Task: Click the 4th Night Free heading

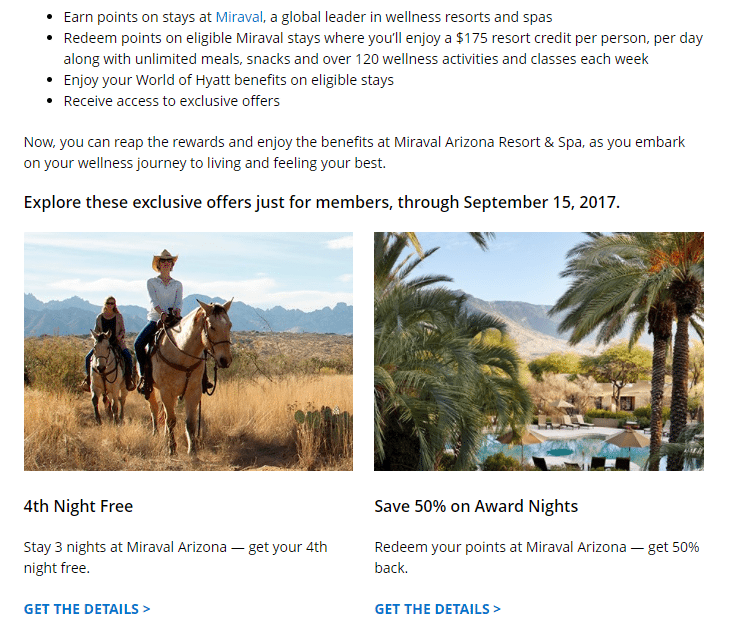Action: tap(78, 506)
